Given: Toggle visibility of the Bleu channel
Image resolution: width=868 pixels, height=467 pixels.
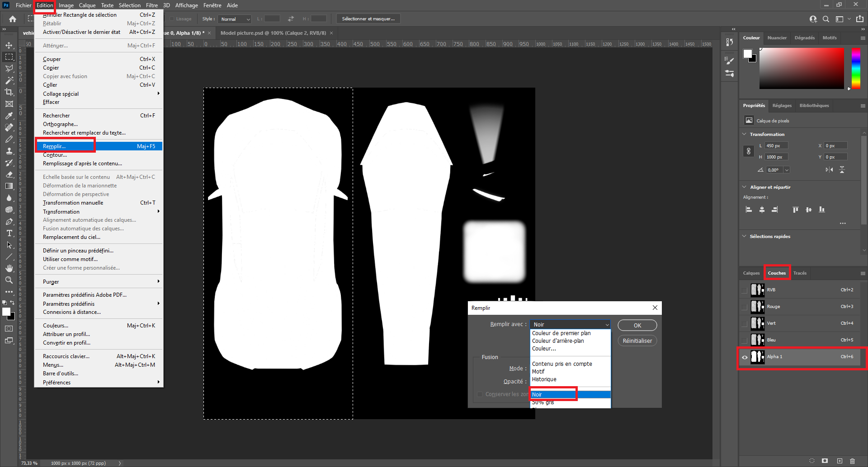Looking at the screenshot, I should coord(745,340).
